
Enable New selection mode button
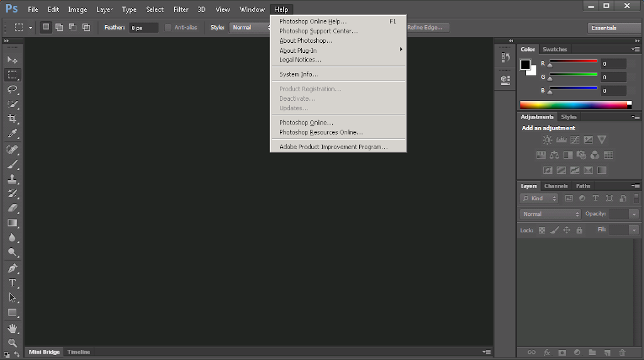(46, 27)
